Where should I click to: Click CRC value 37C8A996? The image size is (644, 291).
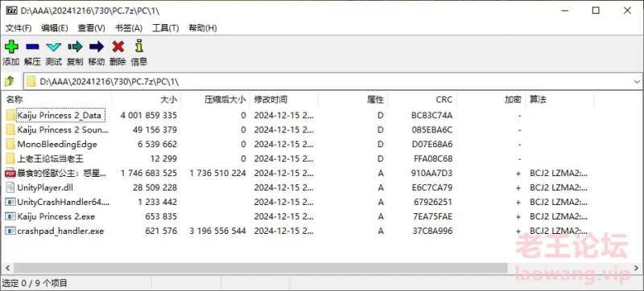[432, 231]
